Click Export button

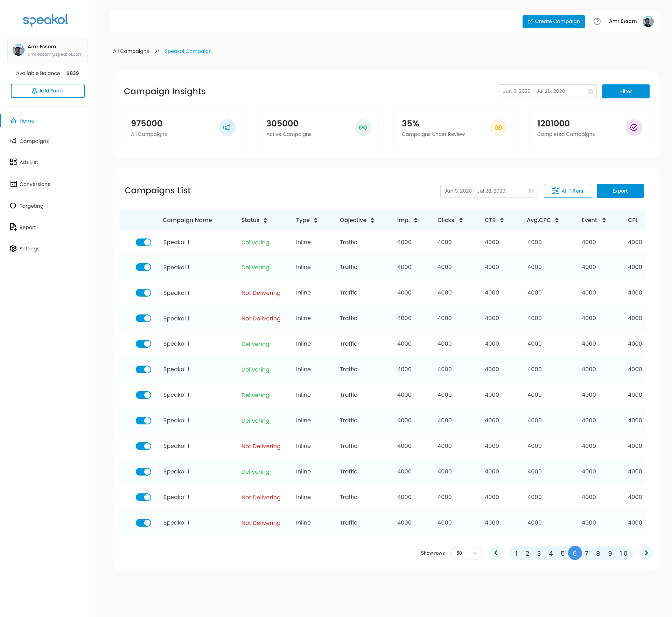620,191
